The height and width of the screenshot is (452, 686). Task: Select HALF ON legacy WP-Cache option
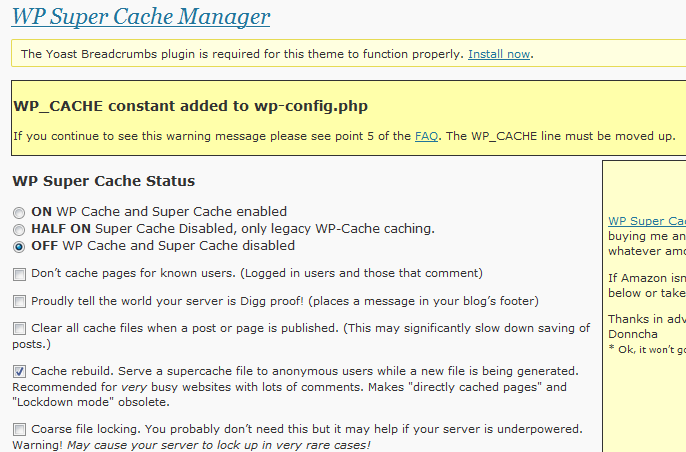pos(19,230)
